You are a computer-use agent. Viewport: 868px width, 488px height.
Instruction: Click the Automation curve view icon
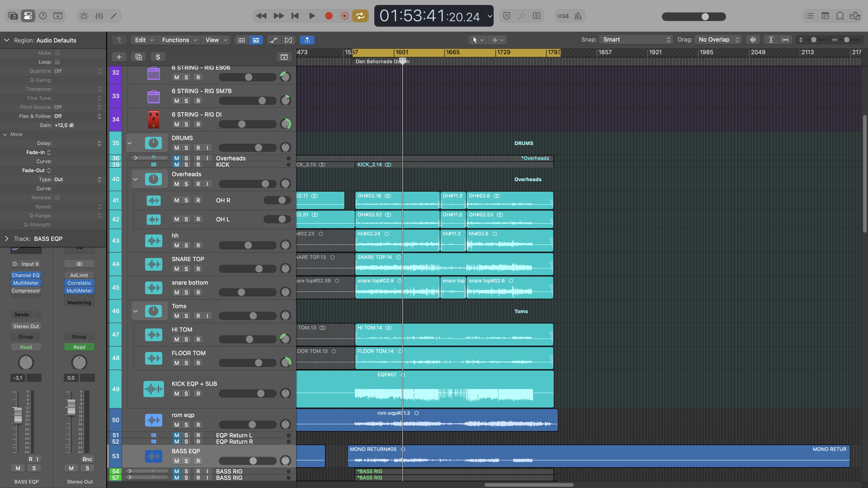click(x=274, y=40)
